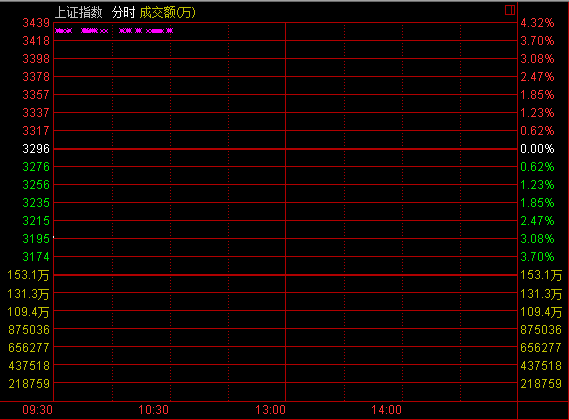Click the green 3.70% right axis label
Screen dimensions: 569x420
pyautogui.click(x=537, y=257)
